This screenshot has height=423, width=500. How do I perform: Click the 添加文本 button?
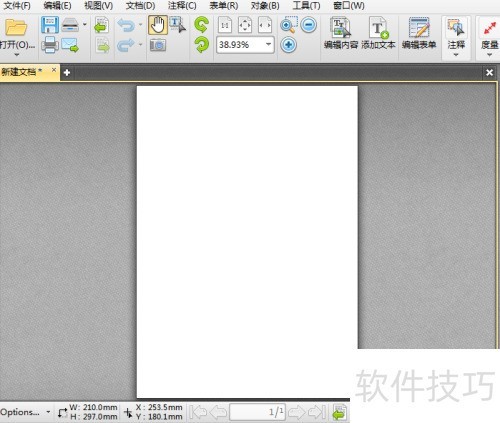378,33
